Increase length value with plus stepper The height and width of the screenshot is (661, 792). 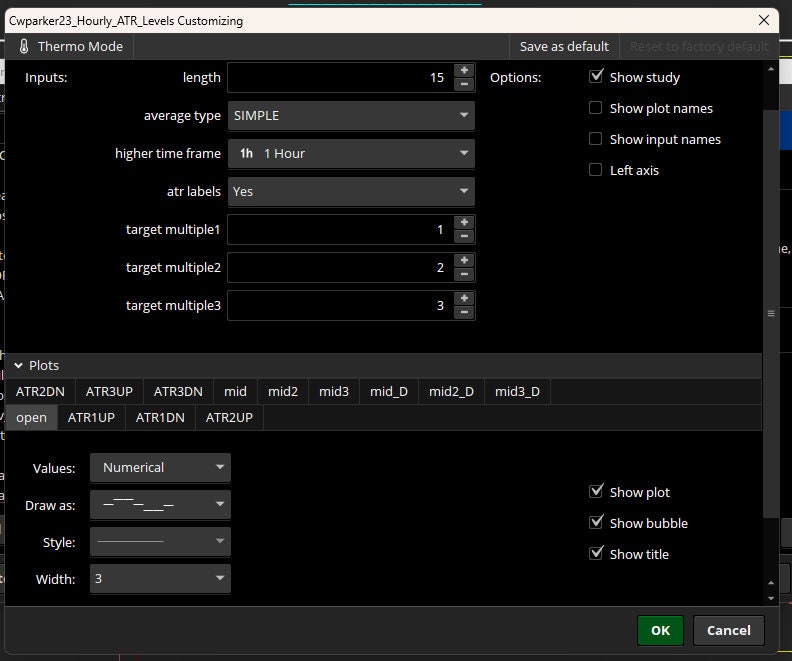[464, 71]
